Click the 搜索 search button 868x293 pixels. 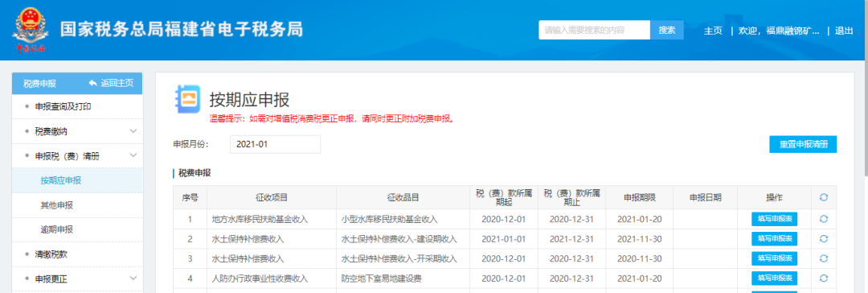pyautogui.click(x=667, y=30)
